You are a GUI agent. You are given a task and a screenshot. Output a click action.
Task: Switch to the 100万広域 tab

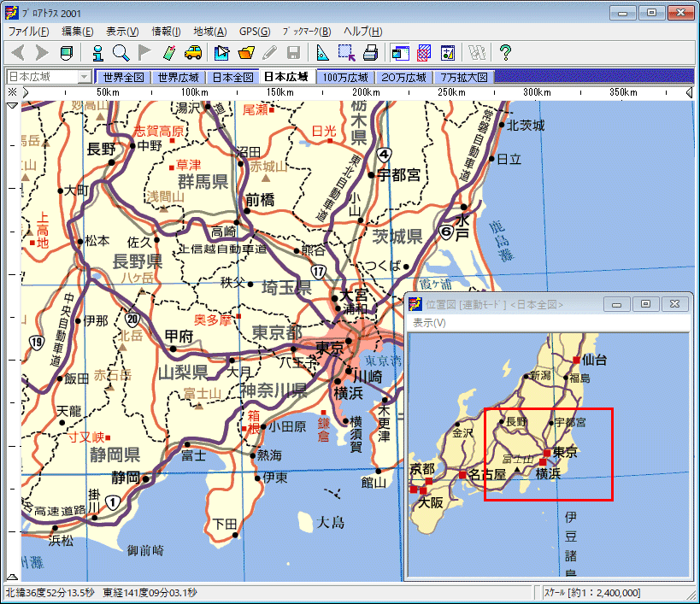[x=346, y=77]
